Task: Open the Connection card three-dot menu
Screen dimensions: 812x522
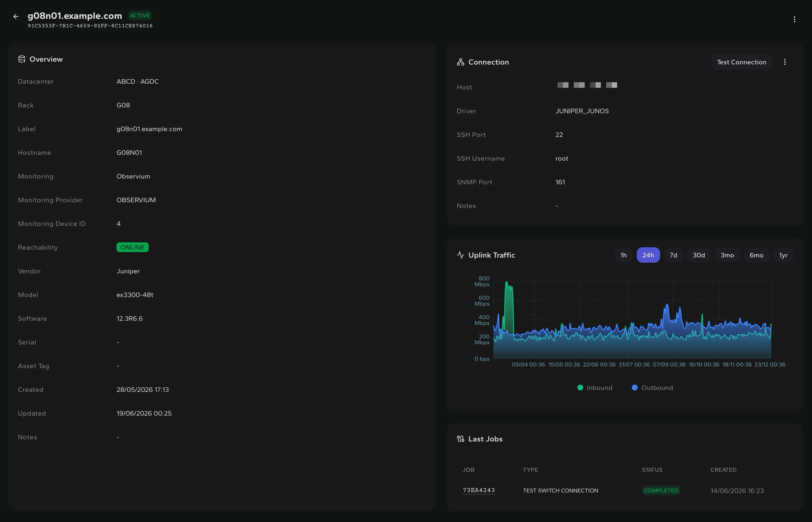Action: pyautogui.click(x=785, y=62)
